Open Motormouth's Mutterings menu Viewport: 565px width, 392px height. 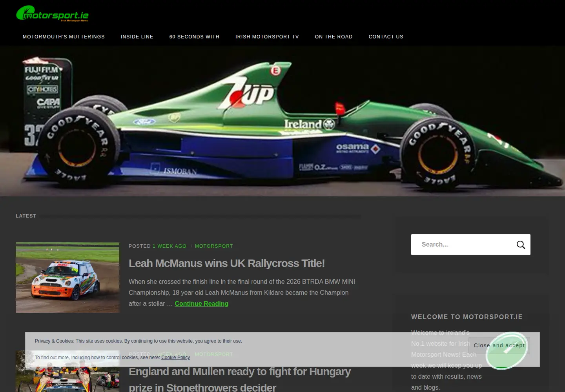point(64,37)
